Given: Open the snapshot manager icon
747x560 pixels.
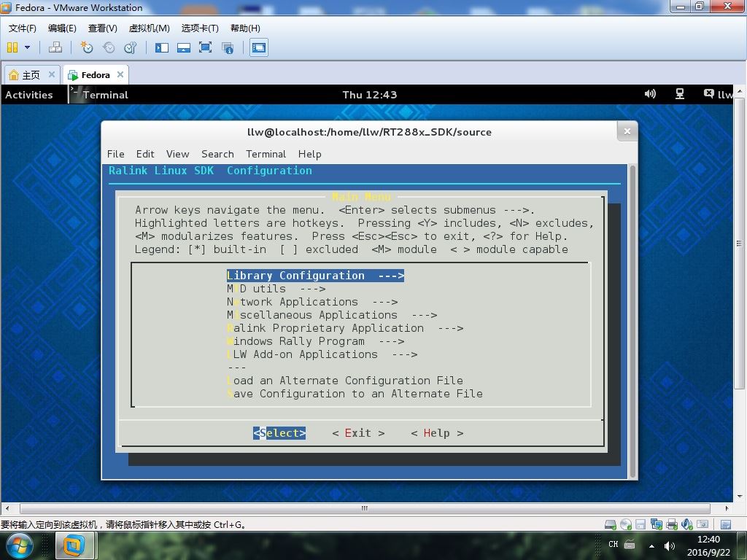Looking at the screenshot, I should pos(130,47).
